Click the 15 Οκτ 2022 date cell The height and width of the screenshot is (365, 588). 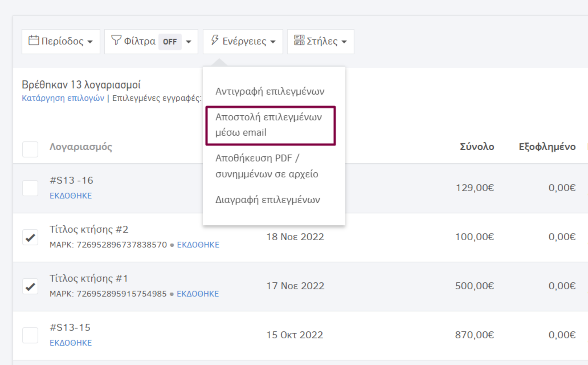[x=295, y=335]
